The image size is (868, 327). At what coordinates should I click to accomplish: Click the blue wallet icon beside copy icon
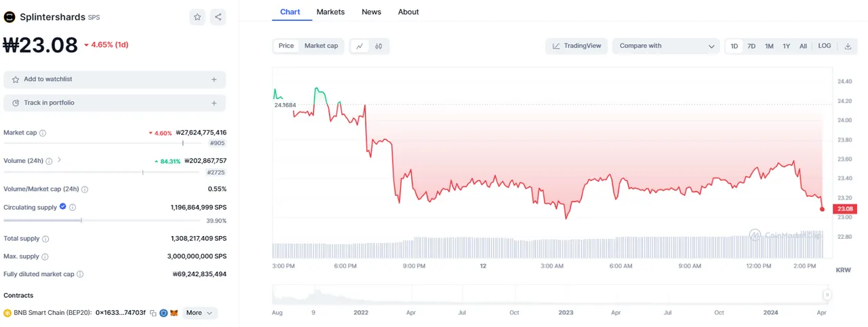163,313
